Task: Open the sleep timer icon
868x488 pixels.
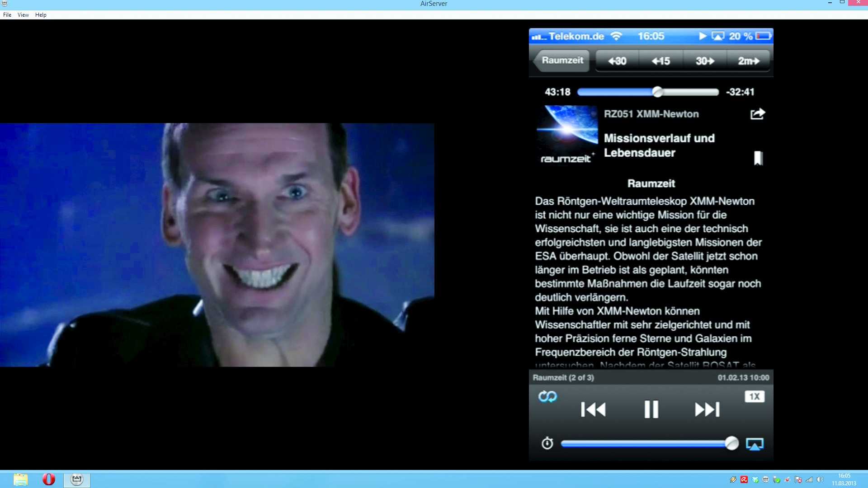Action: click(x=547, y=443)
